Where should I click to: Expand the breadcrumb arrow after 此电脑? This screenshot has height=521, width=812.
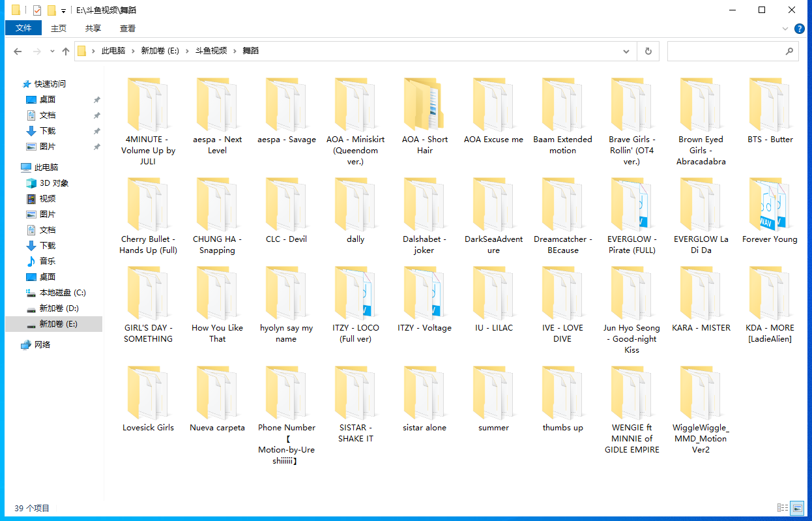133,51
